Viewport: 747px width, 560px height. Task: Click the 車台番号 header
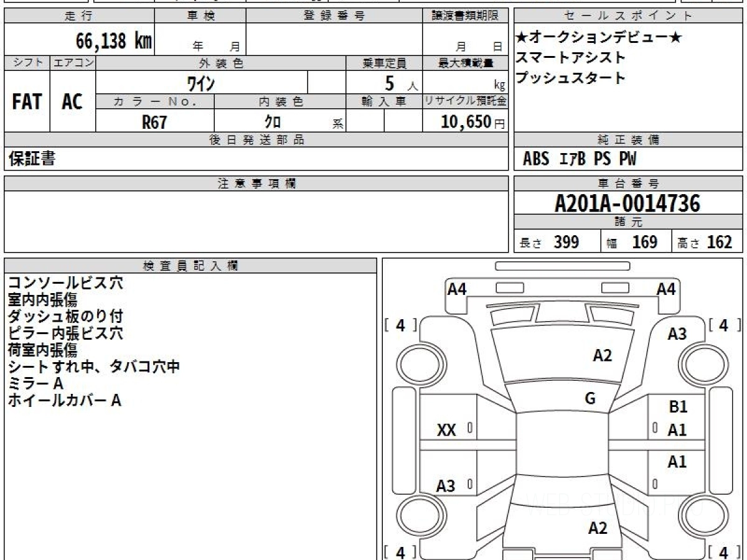(x=629, y=184)
